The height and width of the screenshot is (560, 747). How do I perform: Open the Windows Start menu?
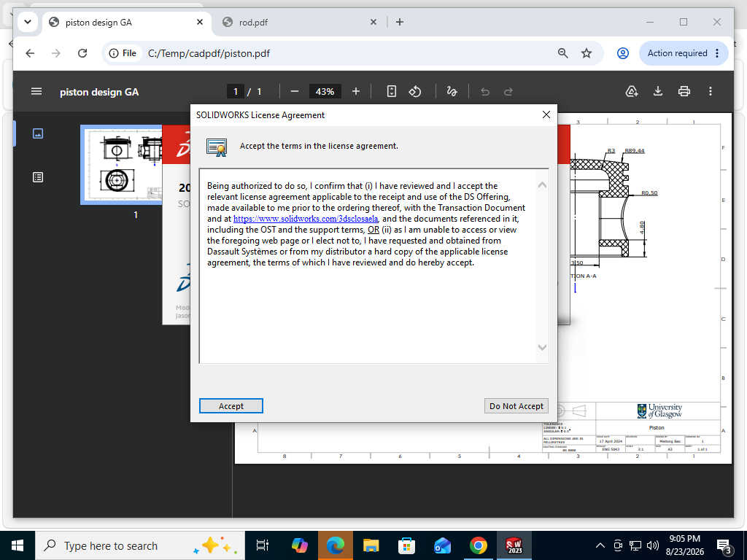coord(18,545)
